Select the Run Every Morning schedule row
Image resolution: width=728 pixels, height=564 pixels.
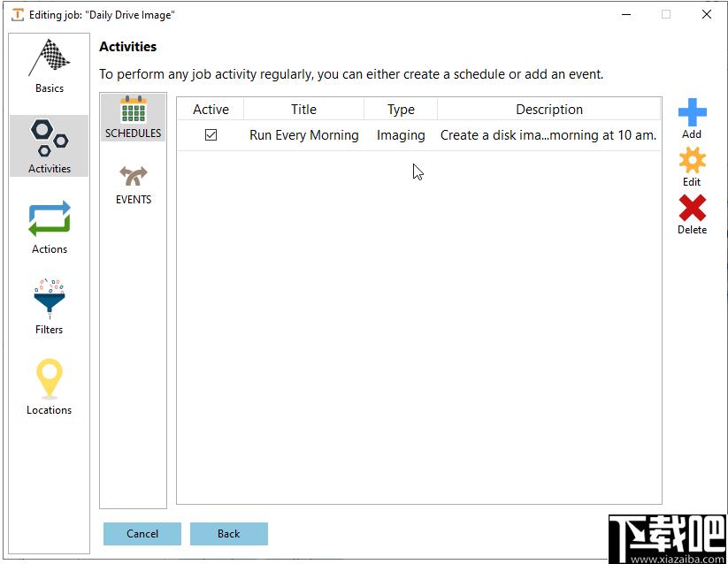coord(418,135)
